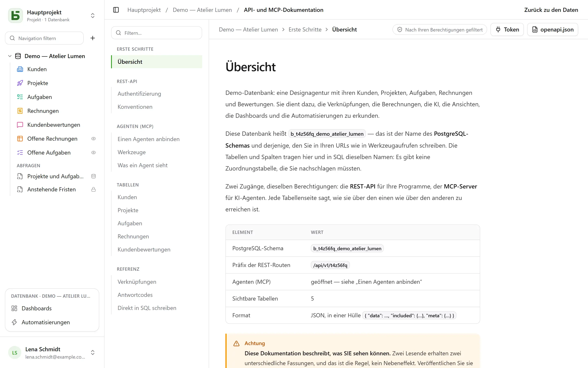Viewport: 588px width, 368px height.
Task: Click the /api/v1/t4z56fq route prefix value
Action: tap(330, 265)
